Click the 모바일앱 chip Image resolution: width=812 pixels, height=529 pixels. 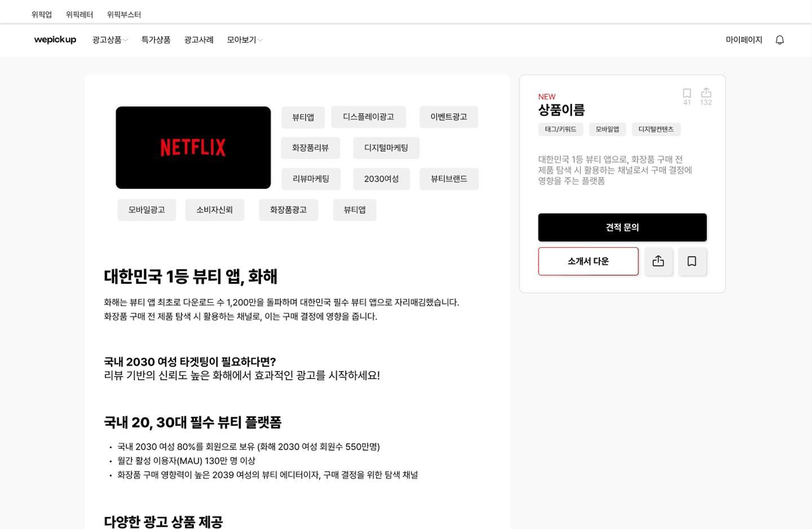click(607, 129)
